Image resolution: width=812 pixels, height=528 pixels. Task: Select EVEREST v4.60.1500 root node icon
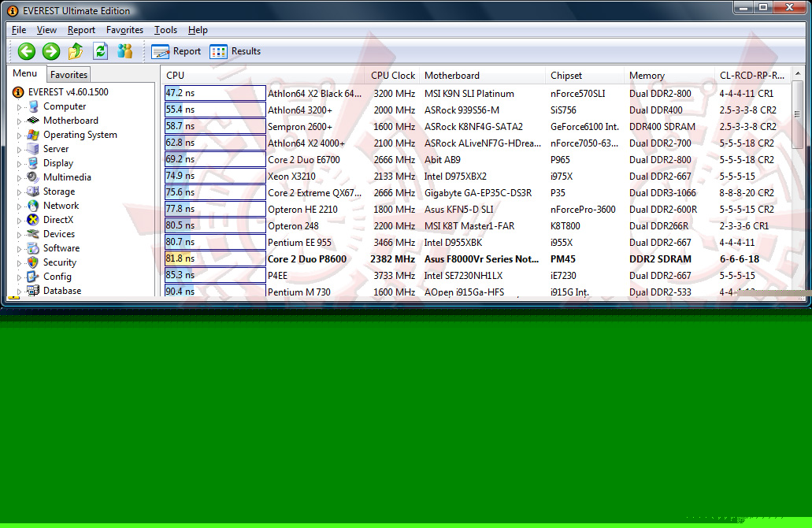coord(18,92)
